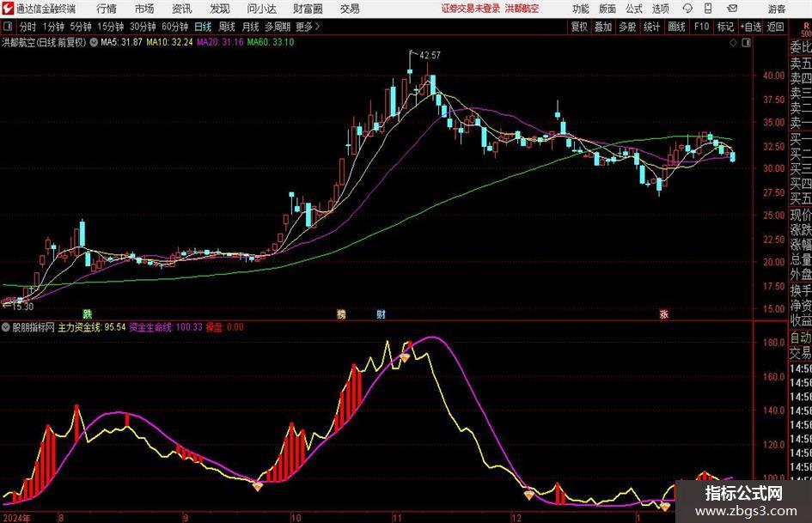Expand the dropdown beside 股朋指标网 indicator

(6, 327)
